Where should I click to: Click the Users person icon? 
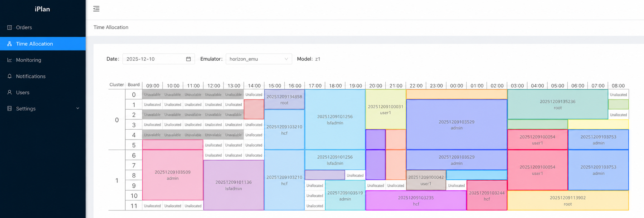pos(10,92)
